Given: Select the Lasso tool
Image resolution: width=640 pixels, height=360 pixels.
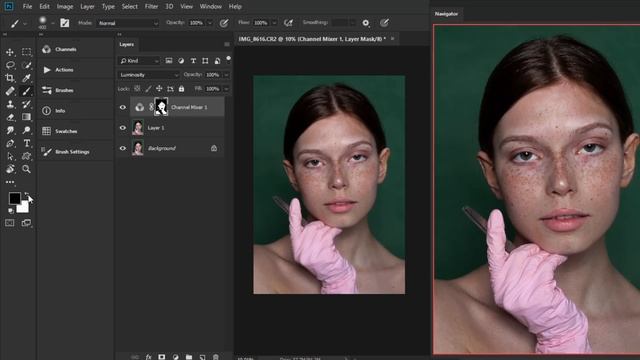Looking at the screenshot, I should point(10,65).
